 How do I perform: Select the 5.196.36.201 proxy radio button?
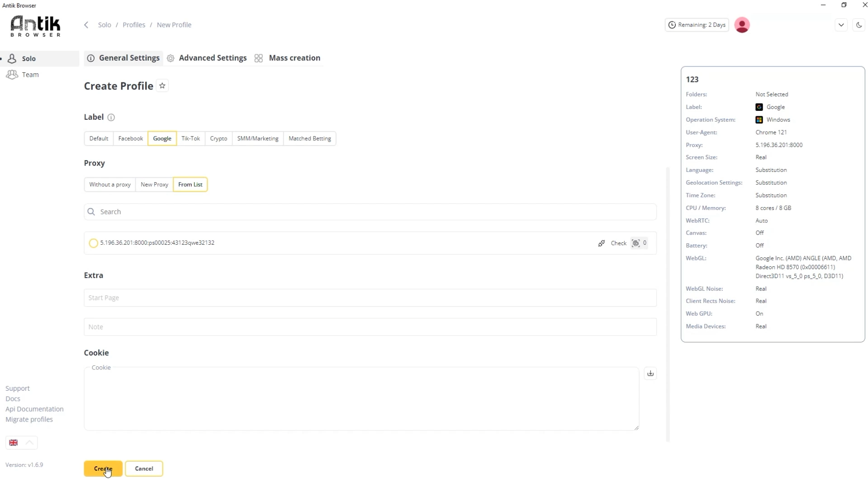point(93,243)
